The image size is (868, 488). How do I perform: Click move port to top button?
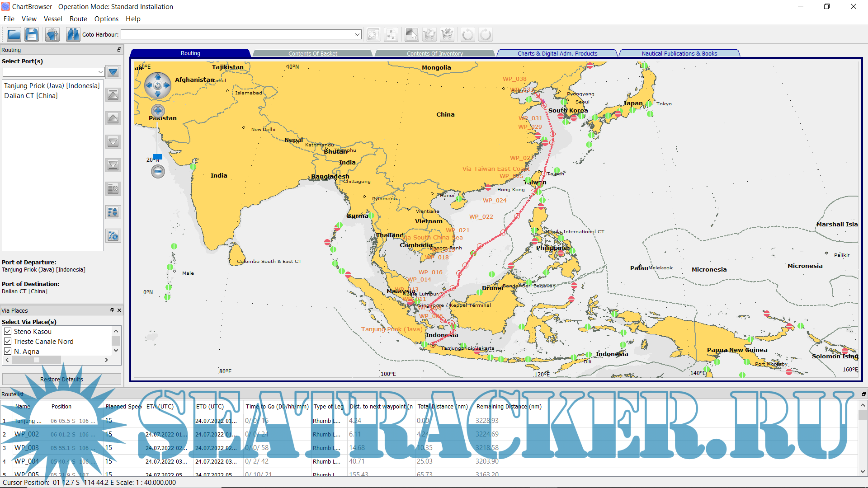tap(113, 95)
